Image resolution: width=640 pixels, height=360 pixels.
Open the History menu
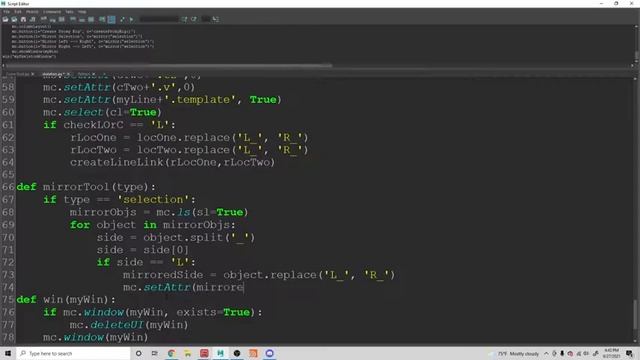32,12
